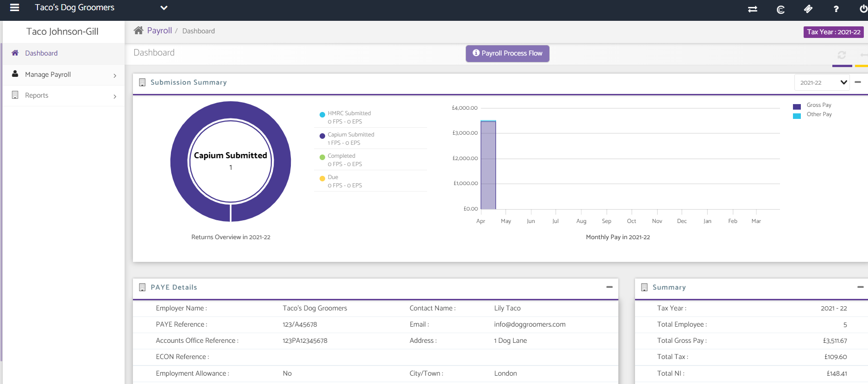Open Reports sidebar item

[x=63, y=95]
